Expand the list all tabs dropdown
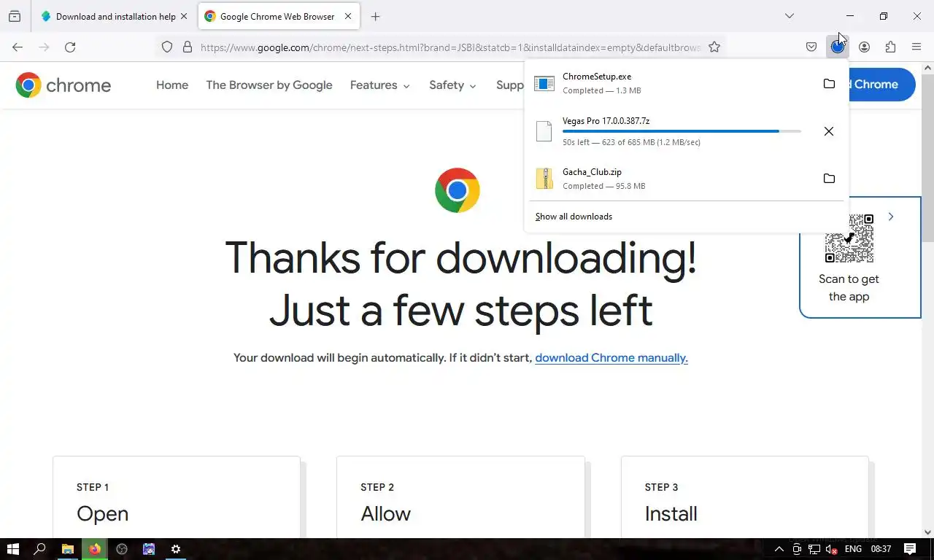Image resolution: width=934 pixels, height=560 pixels. click(789, 16)
